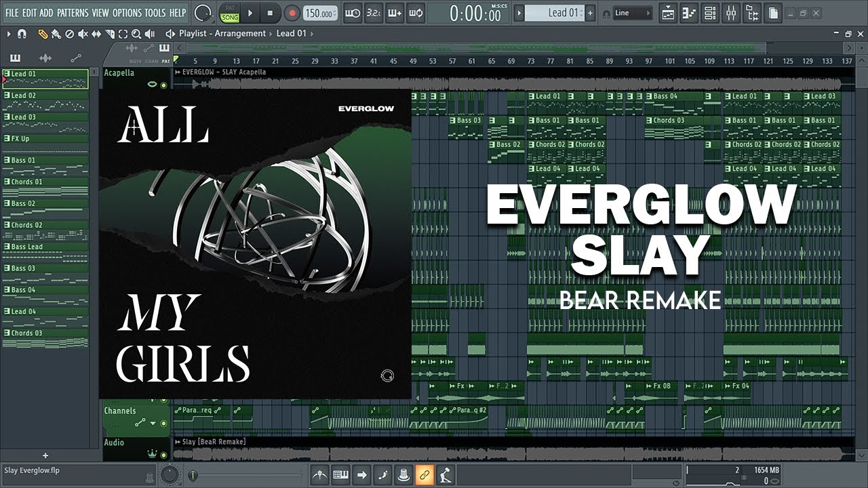Open the Line snap dropdown
This screenshot has height=488, width=868.
pyautogui.click(x=633, y=13)
